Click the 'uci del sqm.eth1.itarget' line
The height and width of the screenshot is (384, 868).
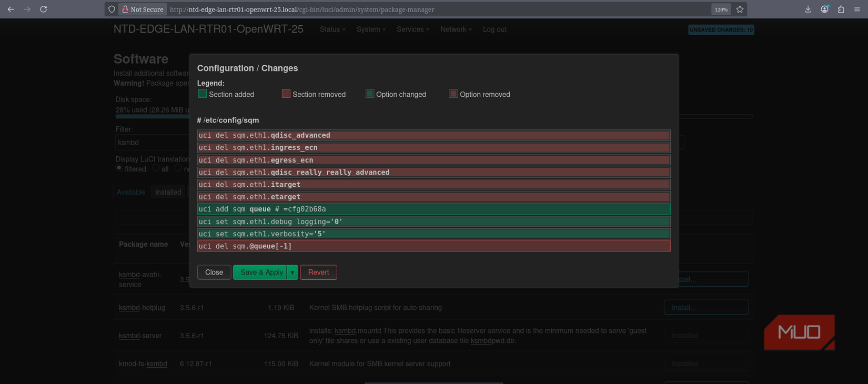[434, 185]
